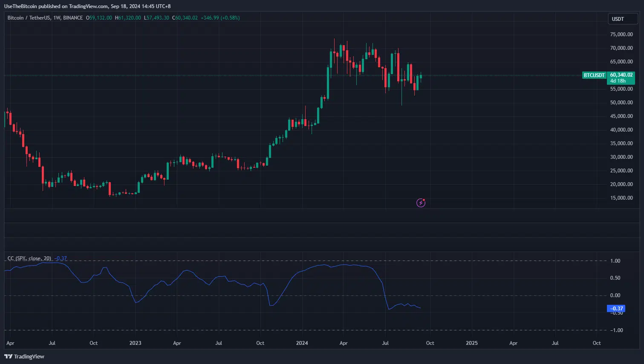Open TradingView via the bottom-left logo icon
Viewport: 644px width, 364px height.
pos(8,356)
